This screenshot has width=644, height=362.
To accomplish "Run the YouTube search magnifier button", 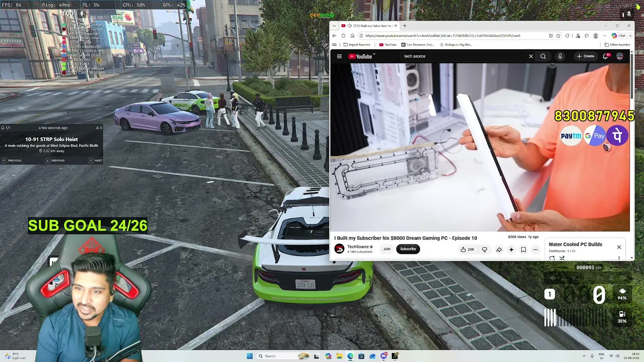I will [543, 56].
